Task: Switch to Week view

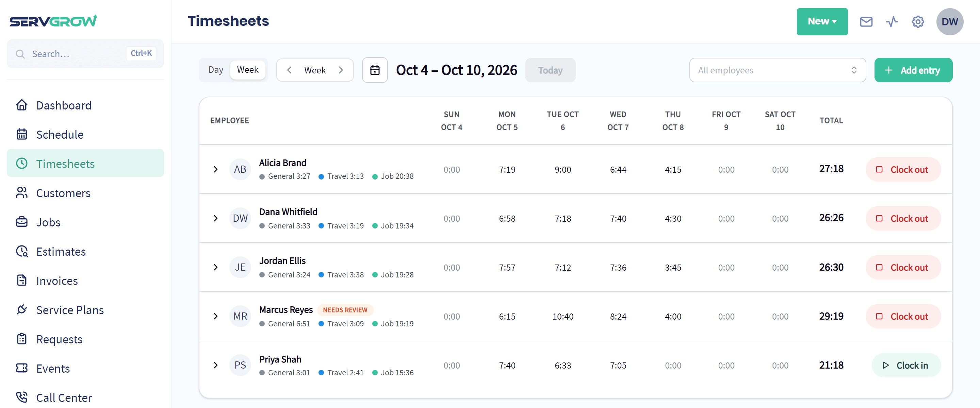Action: 248,70
